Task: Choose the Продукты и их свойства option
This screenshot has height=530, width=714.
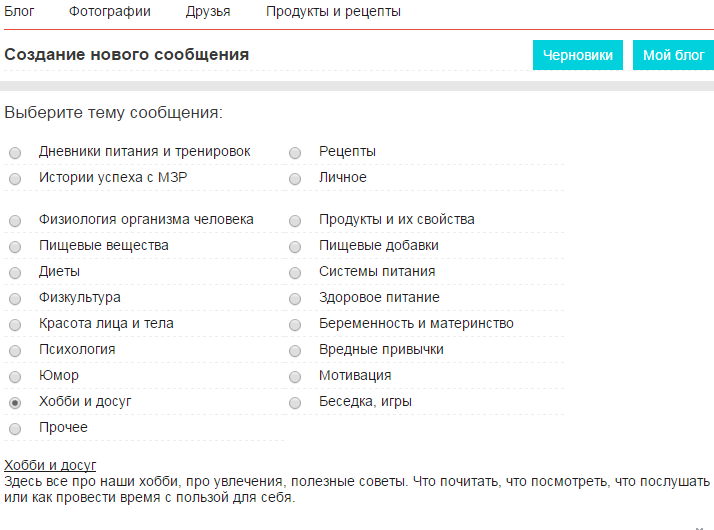Action: coord(295,221)
